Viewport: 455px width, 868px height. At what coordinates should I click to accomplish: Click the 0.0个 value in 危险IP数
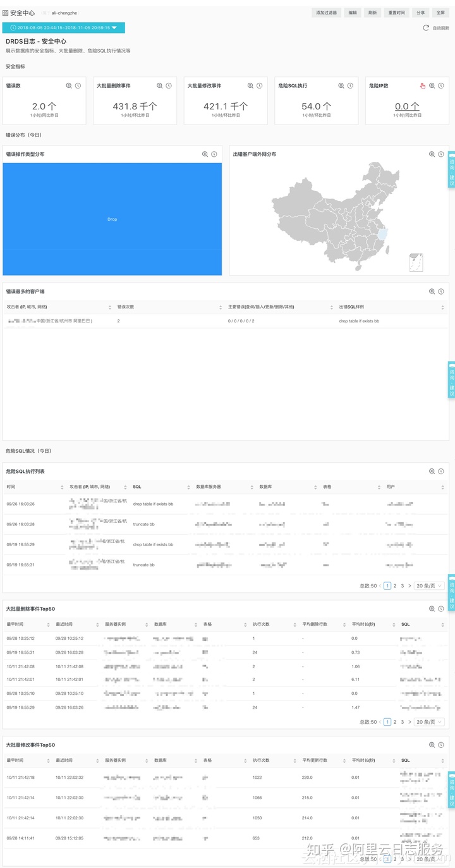407,107
